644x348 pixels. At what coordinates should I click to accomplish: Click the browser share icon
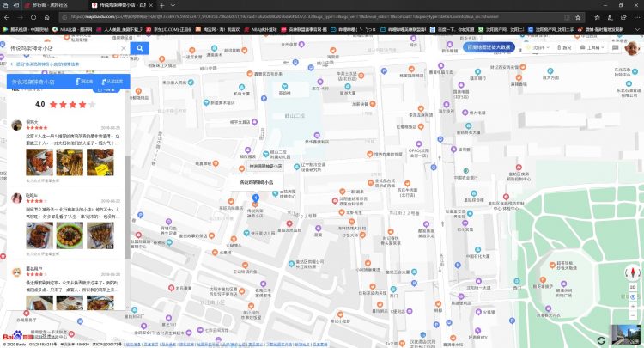(x=623, y=17)
